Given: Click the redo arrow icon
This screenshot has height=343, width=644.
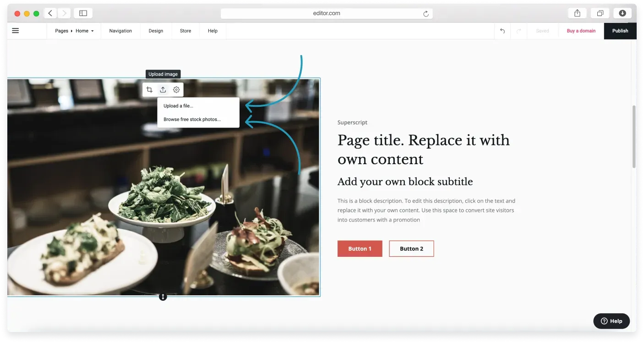Looking at the screenshot, I should pyautogui.click(x=519, y=31).
